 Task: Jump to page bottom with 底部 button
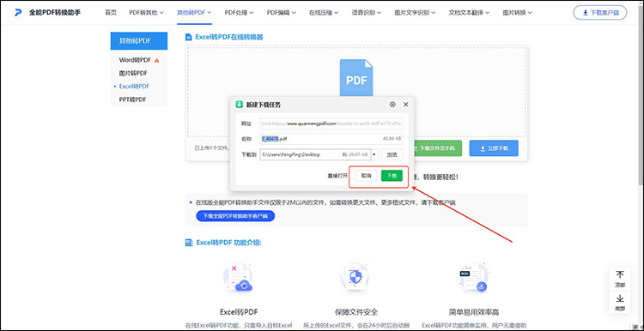point(620,303)
